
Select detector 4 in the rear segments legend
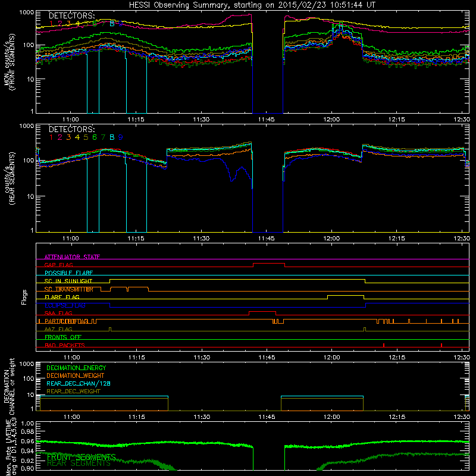coord(77,137)
